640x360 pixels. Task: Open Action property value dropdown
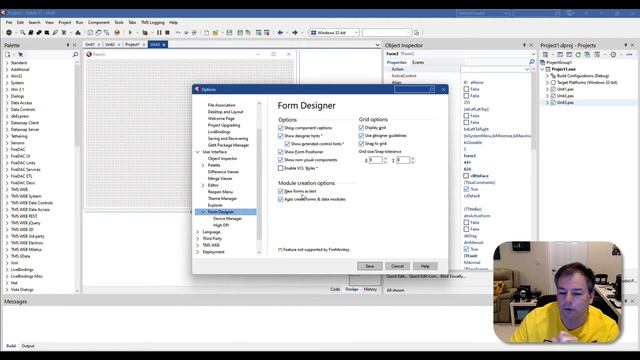(x=527, y=69)
